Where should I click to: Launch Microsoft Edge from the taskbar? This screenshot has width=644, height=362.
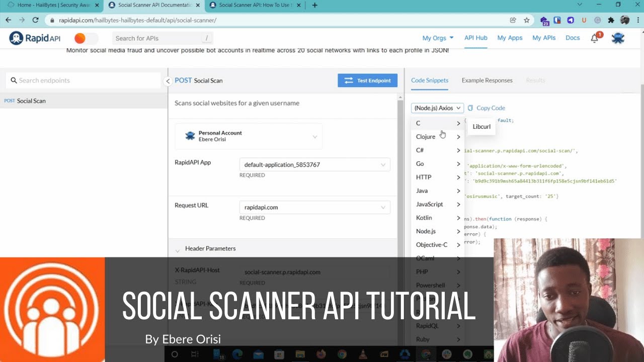[x=237, y=354]
